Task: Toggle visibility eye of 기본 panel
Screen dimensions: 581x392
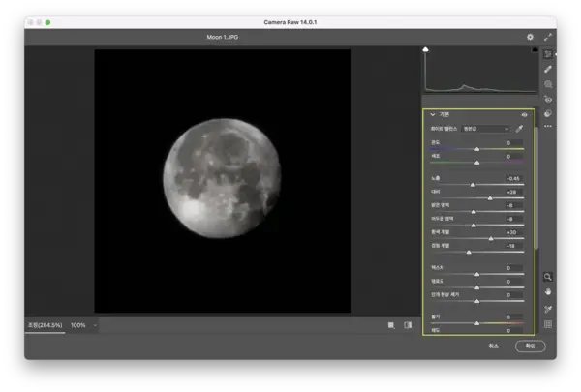Action: (x=524, y=114)
